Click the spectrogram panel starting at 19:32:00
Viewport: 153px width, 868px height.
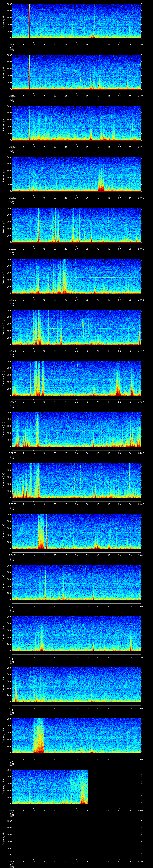76,429
